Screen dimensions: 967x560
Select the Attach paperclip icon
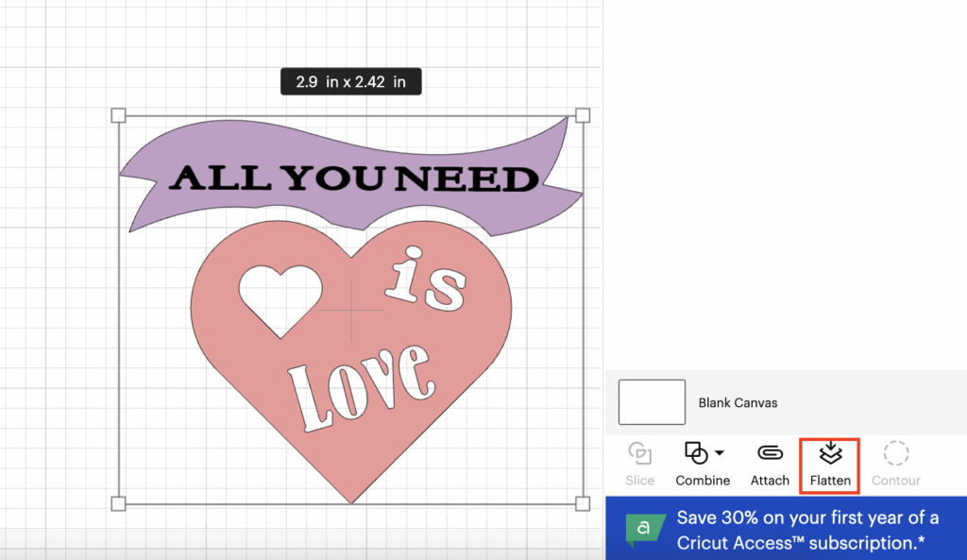pyautogui.click(x=770, y=454)
